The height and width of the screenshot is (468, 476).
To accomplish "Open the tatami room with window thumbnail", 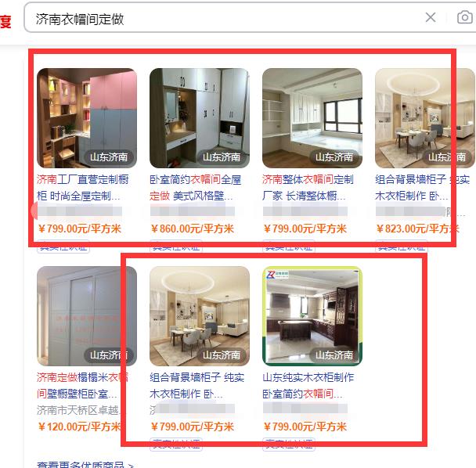I will click(x=312, y=118).
